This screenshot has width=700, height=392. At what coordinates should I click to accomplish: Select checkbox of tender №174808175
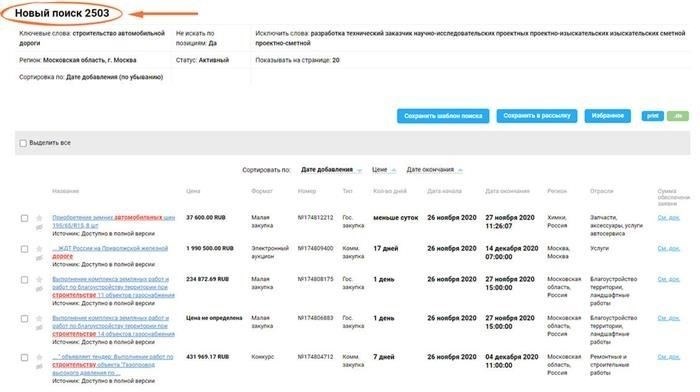(25, 280)
